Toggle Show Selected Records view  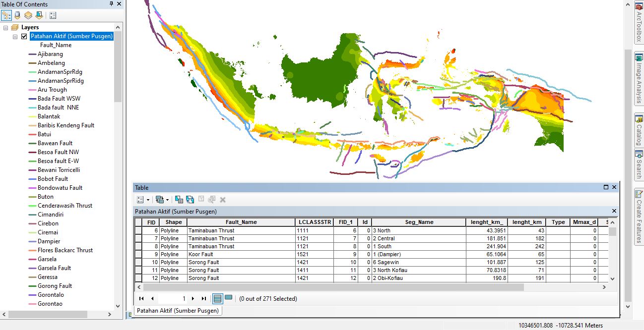tap(227, 298)
